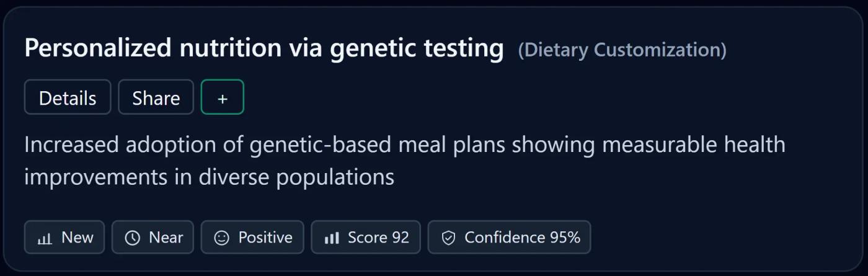Image resolution: width=868 pixels, height=276 pixels.
Task: Open the Details view
Action: 68,97
